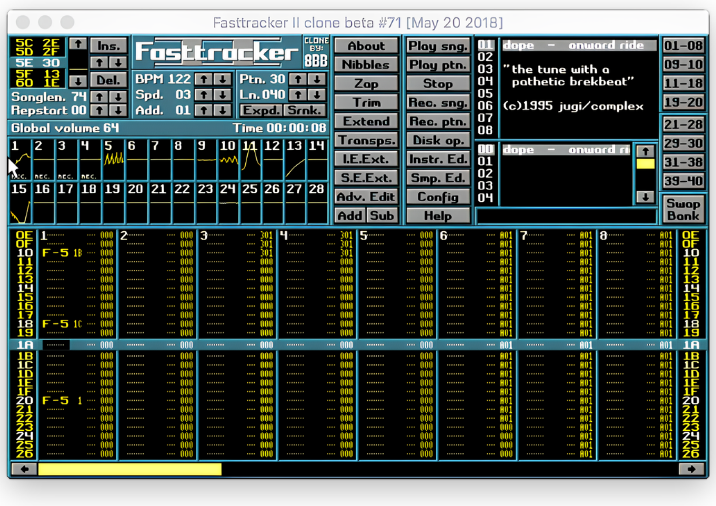Increase BPM with the up arrow
Image resolution: width=716 pixels, height=506 pixels.
click(204, 79)
